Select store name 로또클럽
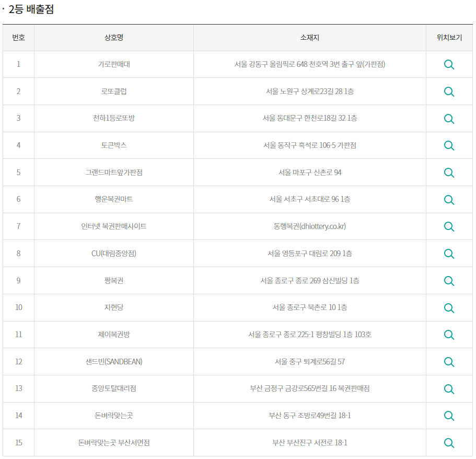The image size is (476, 459). coord(114,91)
